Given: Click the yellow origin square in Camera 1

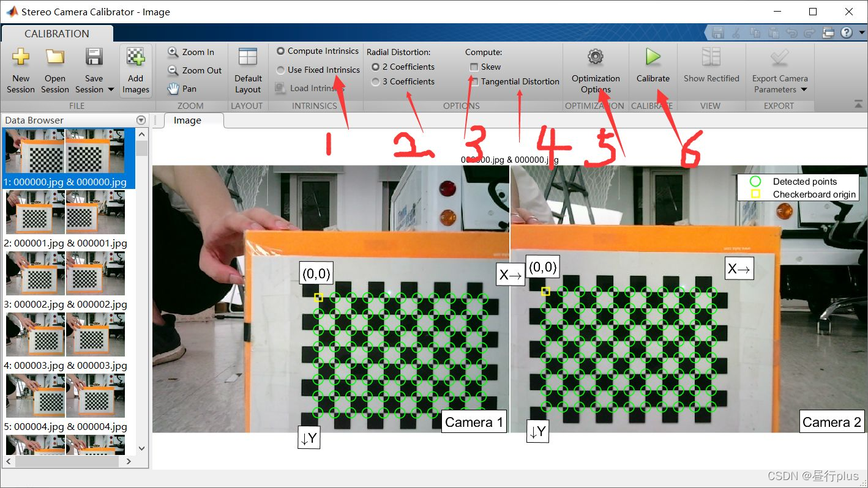Looking at the screenshot, I should click(318, 297).
